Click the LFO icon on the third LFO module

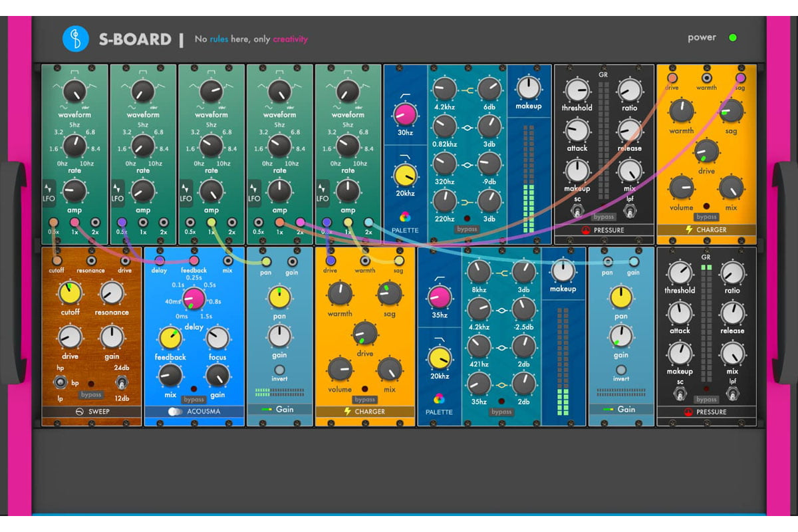(x=186, y=190)
